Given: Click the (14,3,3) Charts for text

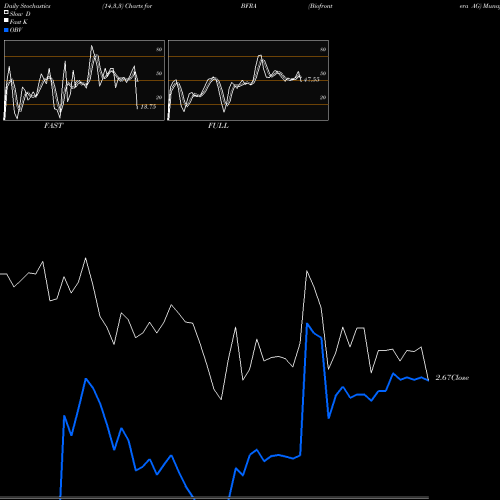Looking at the screenshot, I should click(x=127, y=6).
